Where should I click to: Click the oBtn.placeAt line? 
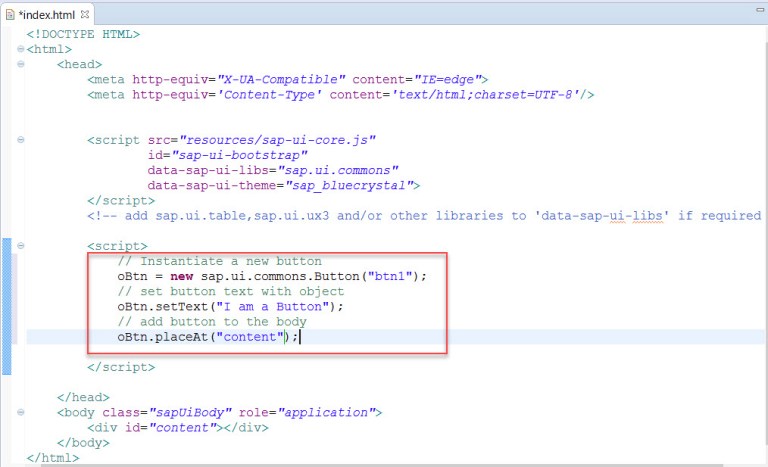(208, 337)
